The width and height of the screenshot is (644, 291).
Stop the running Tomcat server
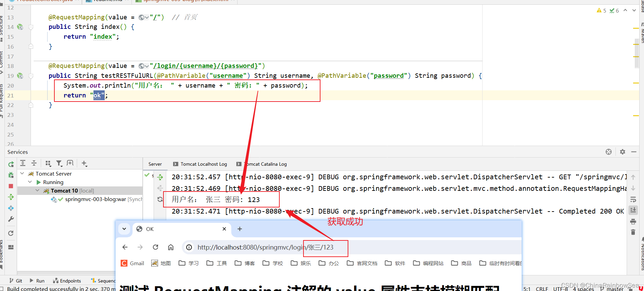11,186
